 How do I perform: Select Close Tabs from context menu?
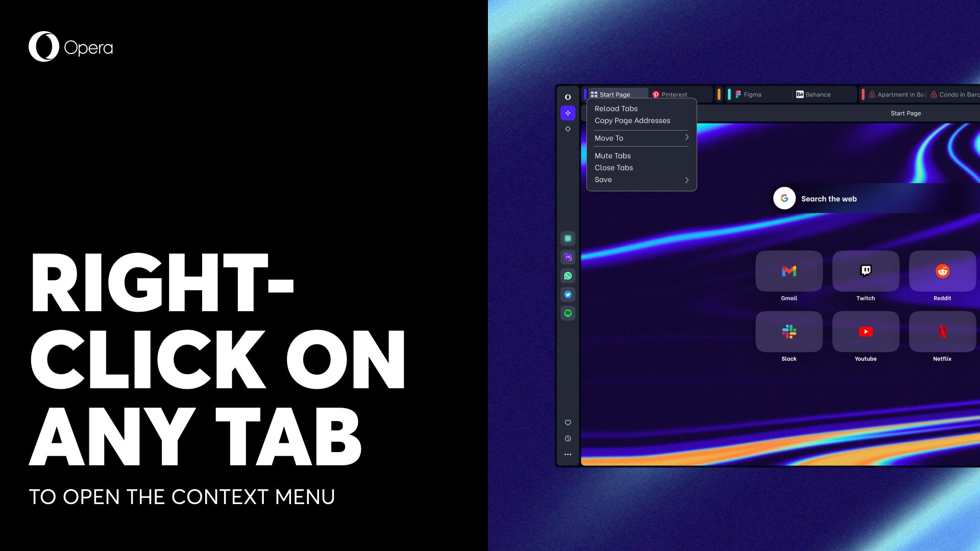(613, 167)
